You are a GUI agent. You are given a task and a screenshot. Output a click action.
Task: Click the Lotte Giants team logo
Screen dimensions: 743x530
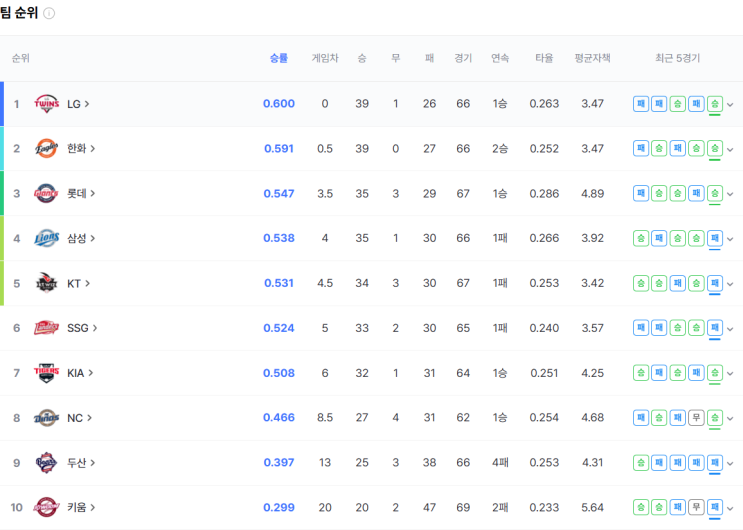coord(46,193)
